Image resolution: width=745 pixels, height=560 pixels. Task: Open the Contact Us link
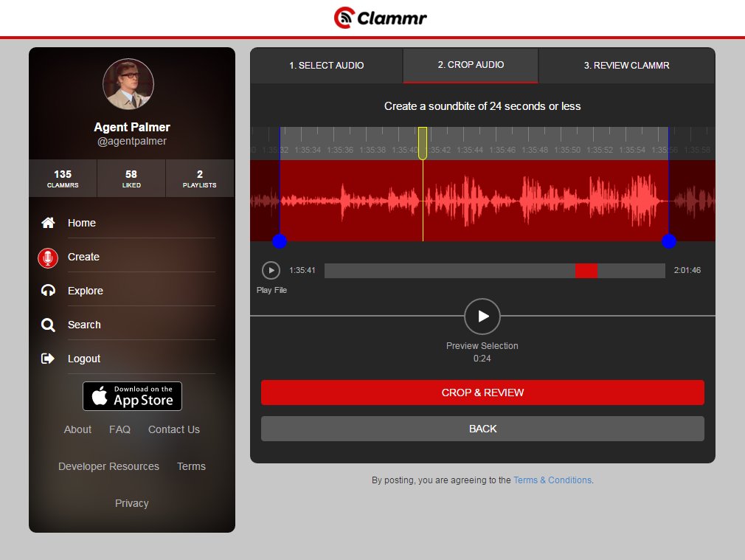click(x=174, y=429)
